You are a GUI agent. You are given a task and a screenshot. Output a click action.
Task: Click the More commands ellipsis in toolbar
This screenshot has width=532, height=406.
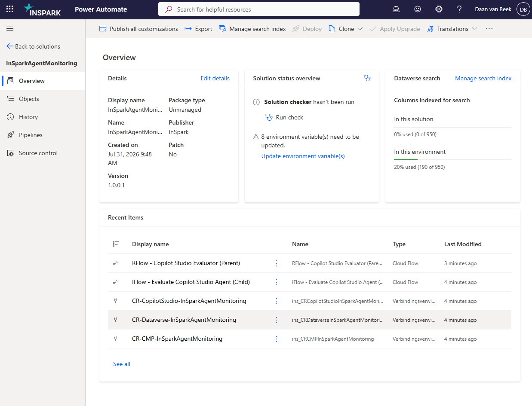click(489, 29)
